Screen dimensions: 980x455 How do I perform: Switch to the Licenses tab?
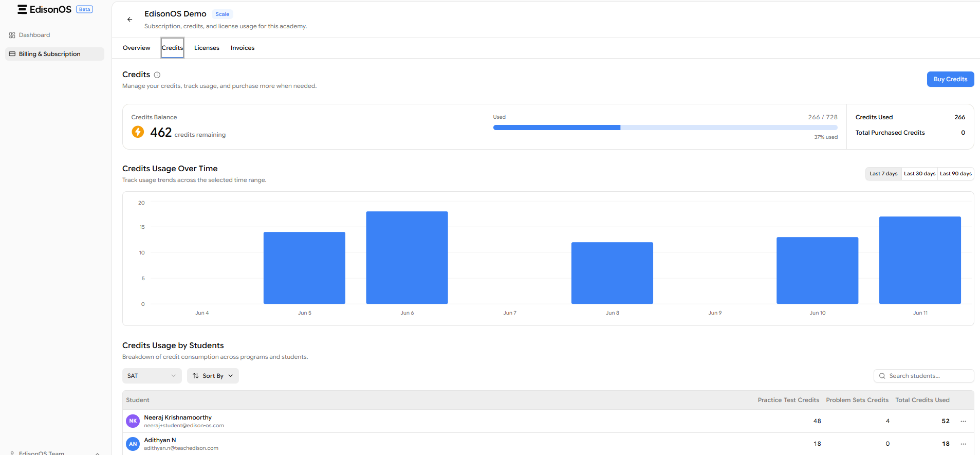[207, 48]
